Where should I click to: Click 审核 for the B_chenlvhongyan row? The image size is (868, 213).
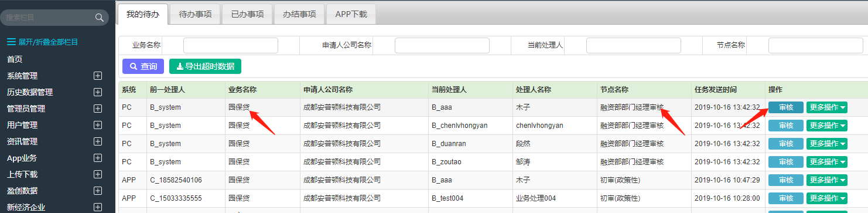point(786,126)
